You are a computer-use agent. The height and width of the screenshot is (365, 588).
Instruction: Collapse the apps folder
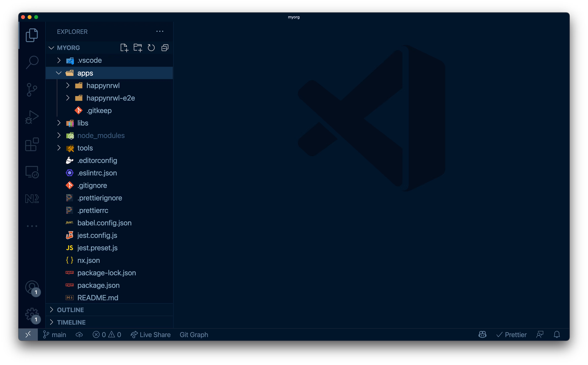(x=59, y=73)
